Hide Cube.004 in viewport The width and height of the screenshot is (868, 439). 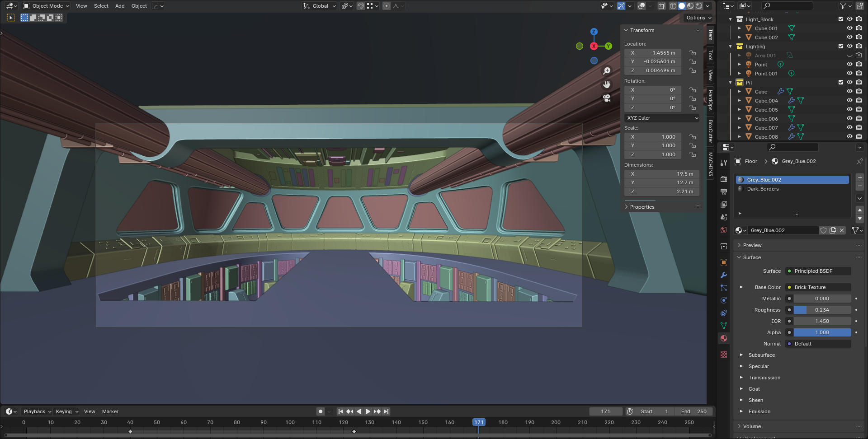click(850, 101)
